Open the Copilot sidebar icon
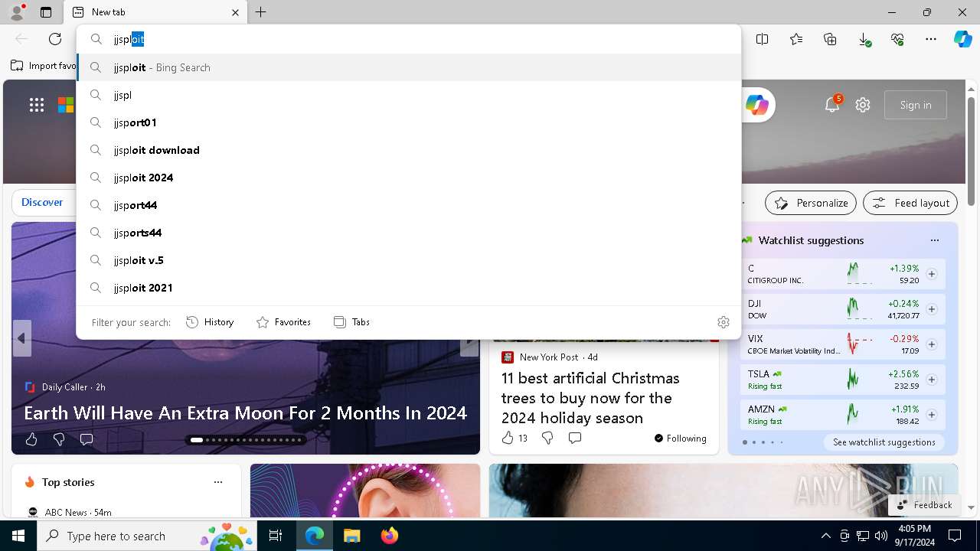This screenshot has width=980, height=551. (x=962, y=39)
